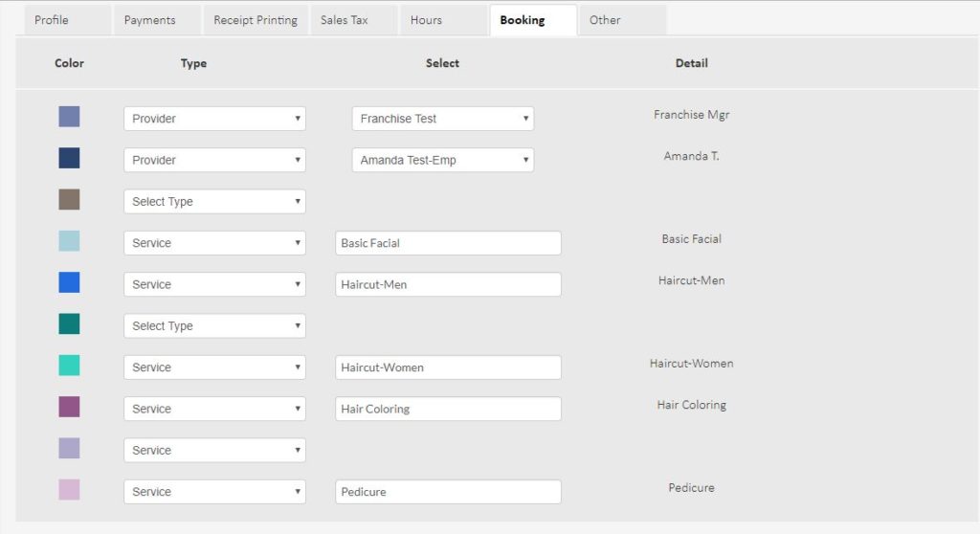Image resolution: width=980 pixels, height=534 pixels.
Task: Click the color swatch for Franchise Mgr row
Action: coord(69,117)
